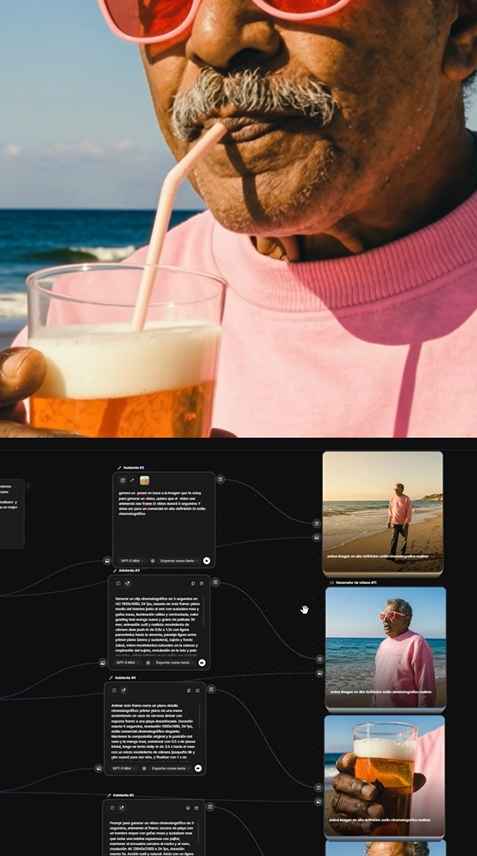This screenshot has height=856, width=477.
Task: Click the output port of Asistente #2
Action: tap(220, 479)
